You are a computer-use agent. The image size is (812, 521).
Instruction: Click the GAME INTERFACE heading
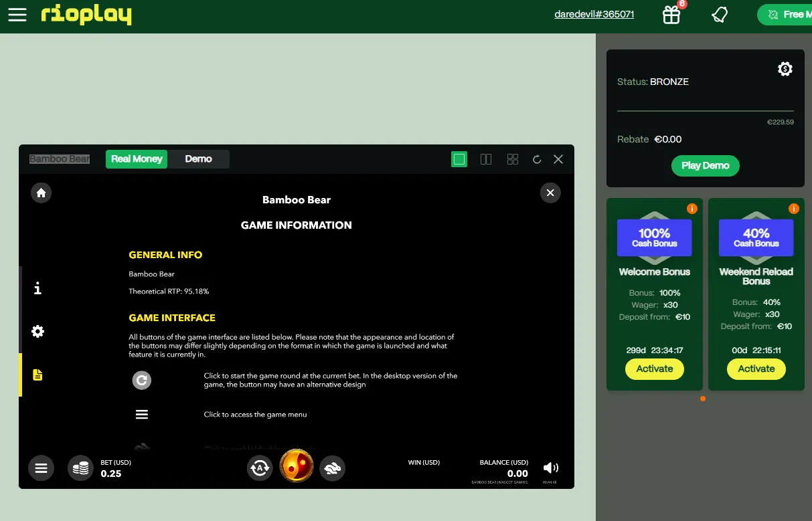(172, 318)
